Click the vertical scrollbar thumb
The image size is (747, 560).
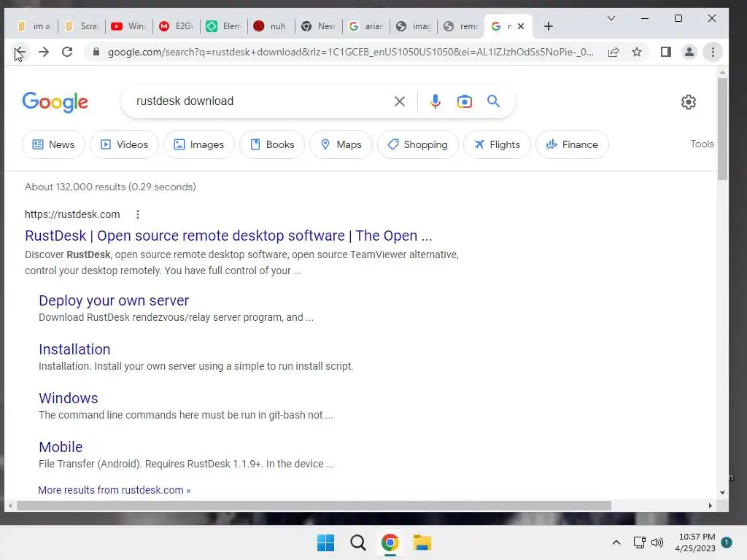click(722, 128)
